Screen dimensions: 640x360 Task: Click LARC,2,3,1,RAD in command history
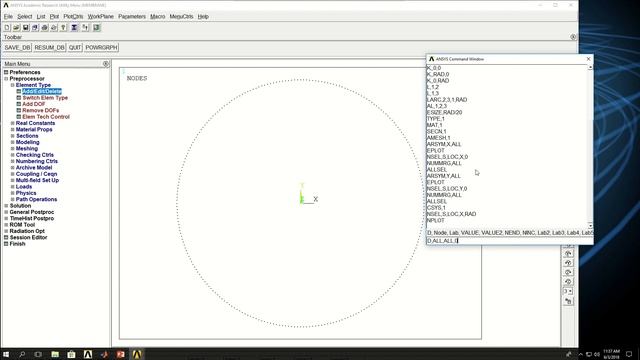pyautogui.click(x=447, y=100)
